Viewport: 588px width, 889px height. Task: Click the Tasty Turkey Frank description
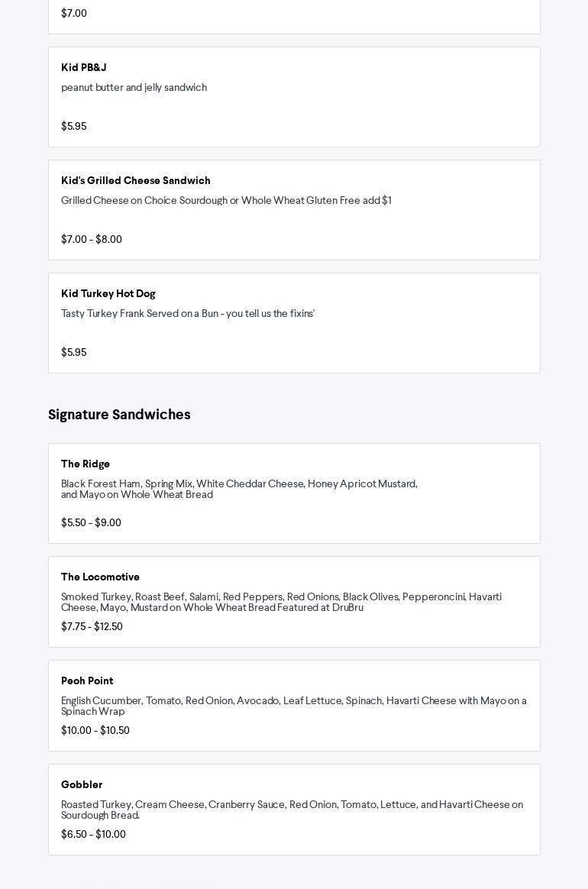[x=188, y=314]
